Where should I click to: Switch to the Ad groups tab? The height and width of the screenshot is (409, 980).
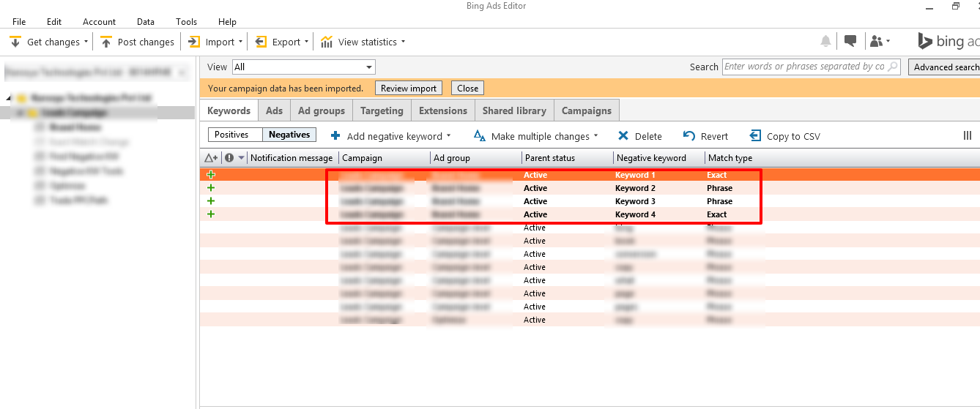(x=322, y=110)
